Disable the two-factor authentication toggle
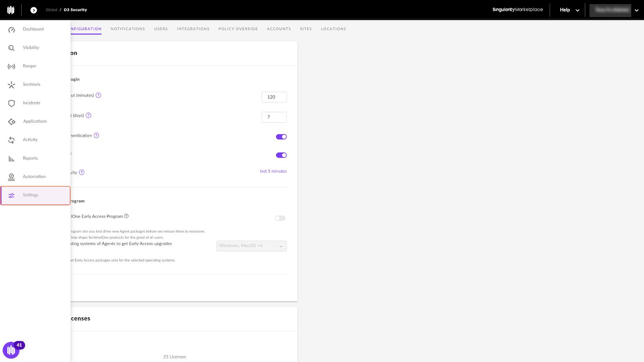 [x=281, y=137]
